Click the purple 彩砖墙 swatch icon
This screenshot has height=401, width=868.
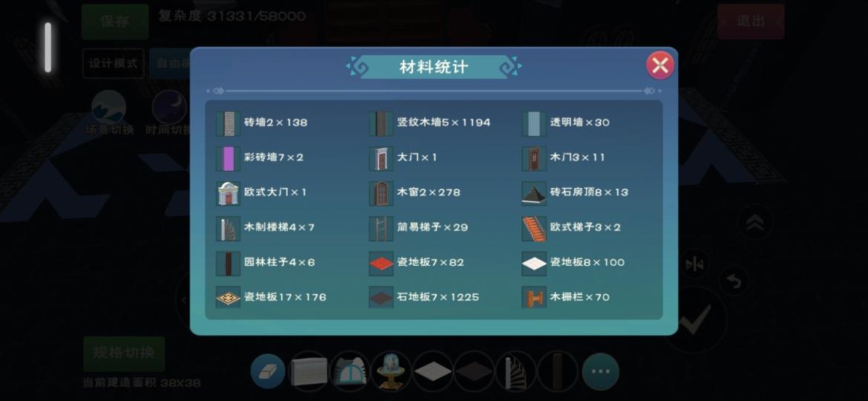click(228, 158)
